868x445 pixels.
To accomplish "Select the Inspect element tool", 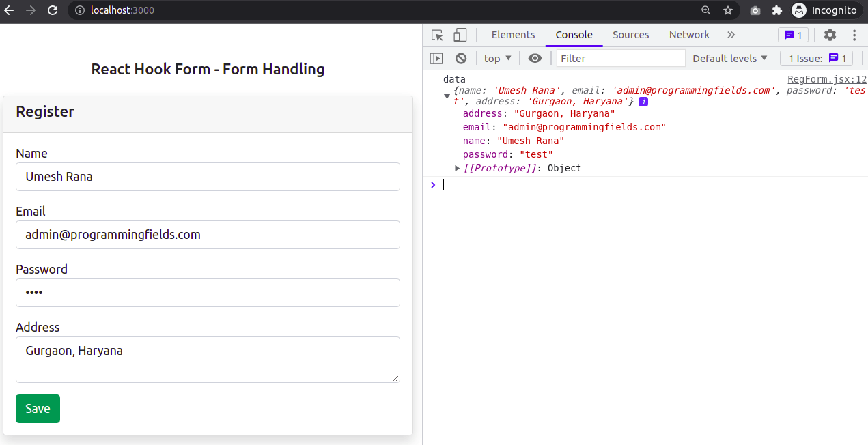I will pos(436,35).
